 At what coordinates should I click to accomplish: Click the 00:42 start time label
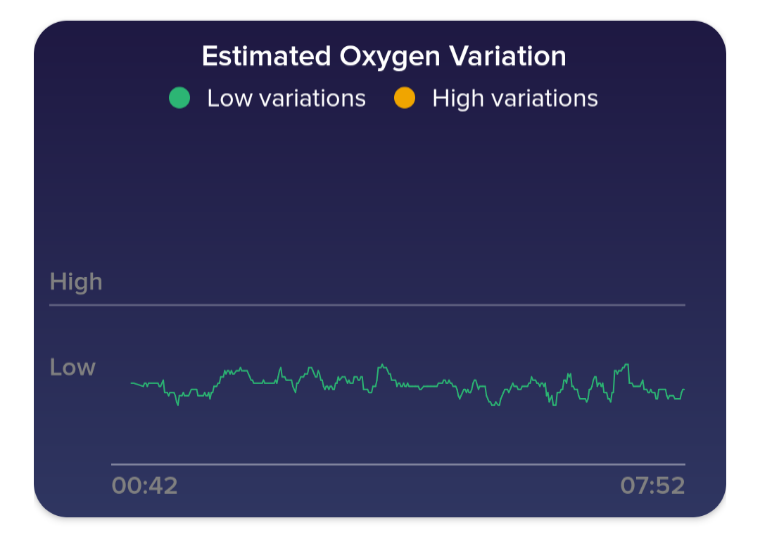(x=145, y=486)
